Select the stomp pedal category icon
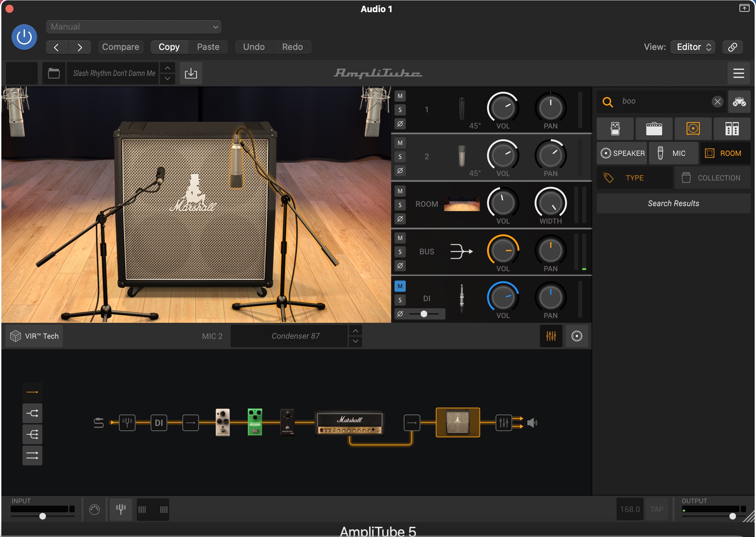Viewport: 756px width, 537px height. [615, 129]
